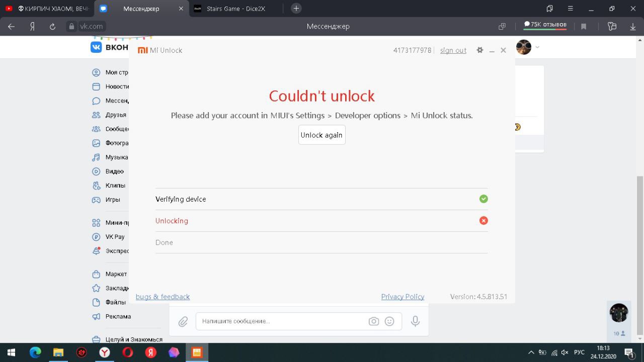Click the vk.com address field
644x362 pixels.
coord(91,26)
